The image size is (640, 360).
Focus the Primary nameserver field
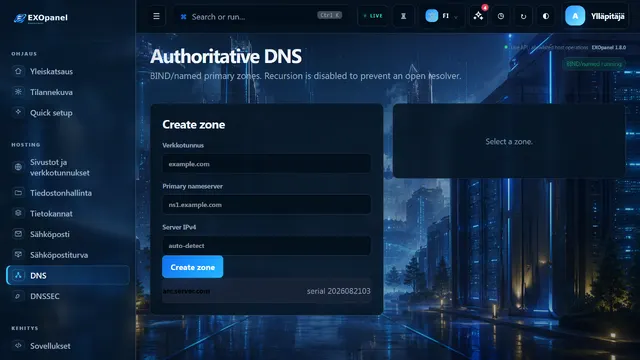pyautogui.click(x=267, y=205)
